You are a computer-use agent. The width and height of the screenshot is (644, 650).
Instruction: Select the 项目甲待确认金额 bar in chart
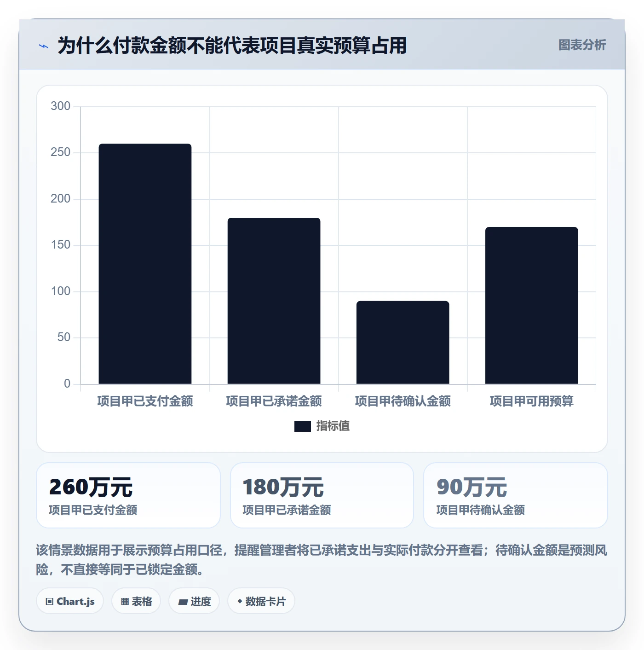(402, 342)
